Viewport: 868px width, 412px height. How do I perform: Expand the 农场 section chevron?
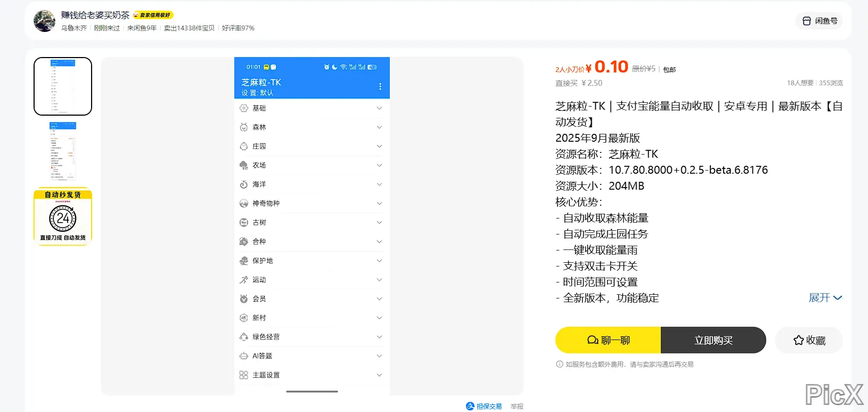(379, 165)
